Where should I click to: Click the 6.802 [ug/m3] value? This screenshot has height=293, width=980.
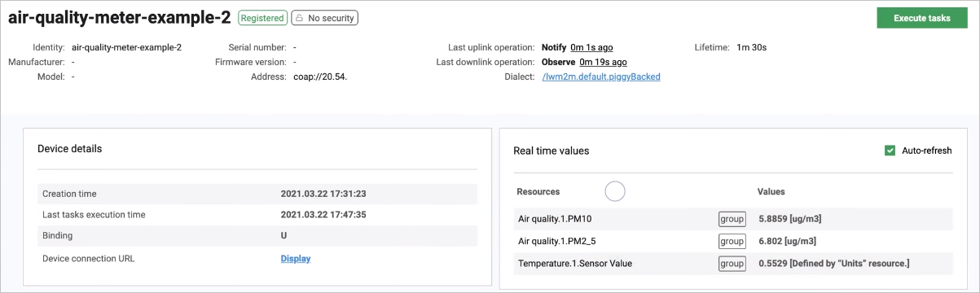tap(787, 241)
